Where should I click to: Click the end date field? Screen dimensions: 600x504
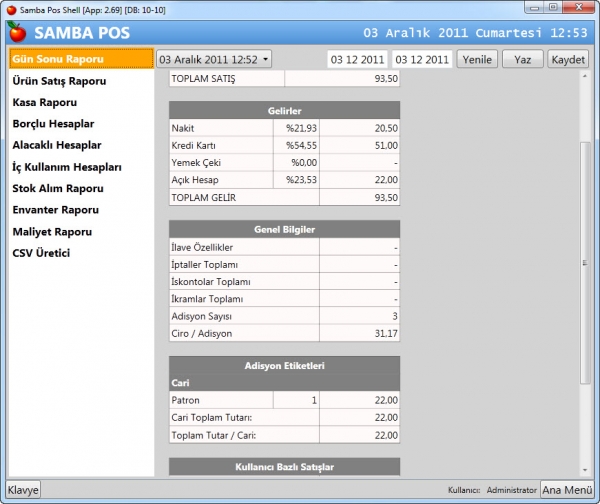pos(422,59)
